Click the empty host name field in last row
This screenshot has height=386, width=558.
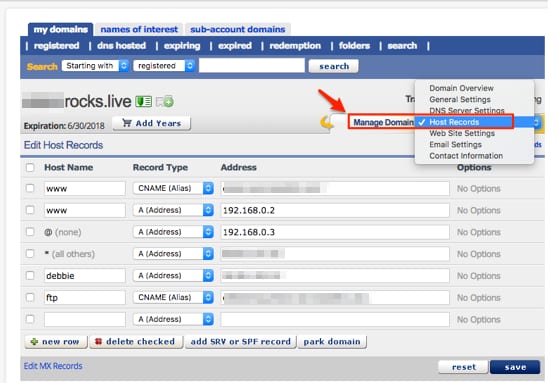[x=85, y=319]
